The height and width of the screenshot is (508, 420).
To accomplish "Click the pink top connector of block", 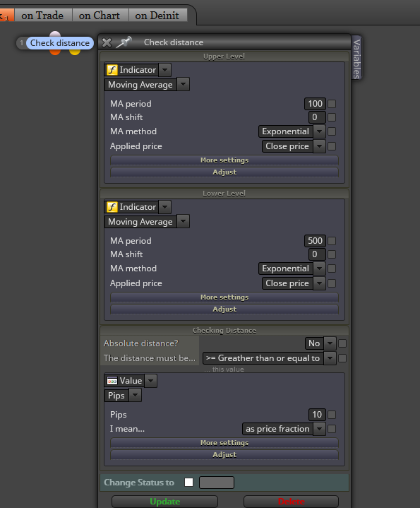I will tap(55, 34).
